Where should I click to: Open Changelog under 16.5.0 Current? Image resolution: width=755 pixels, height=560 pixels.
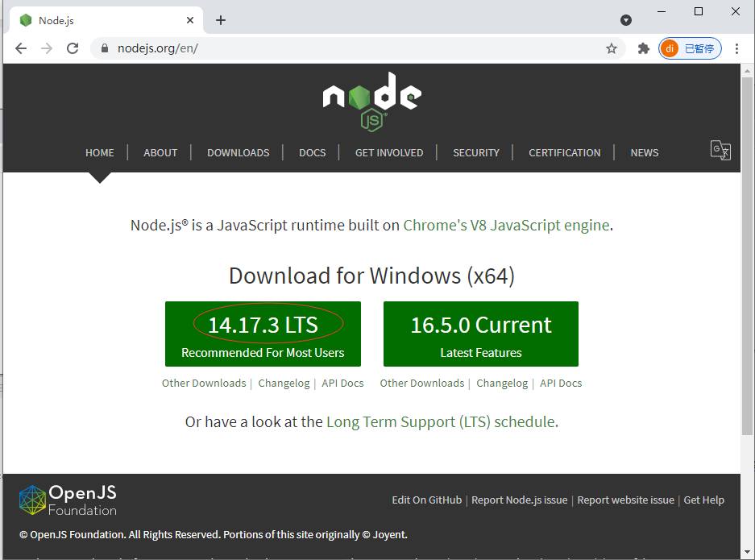click(502, 384)
